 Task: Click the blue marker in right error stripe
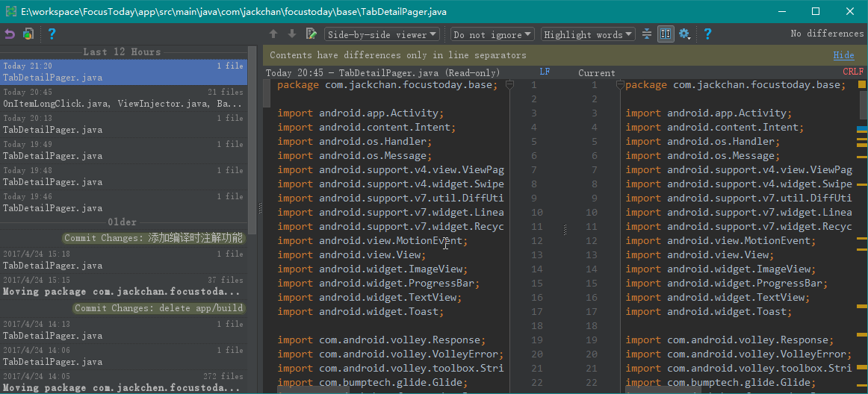[x=862, y=128]
